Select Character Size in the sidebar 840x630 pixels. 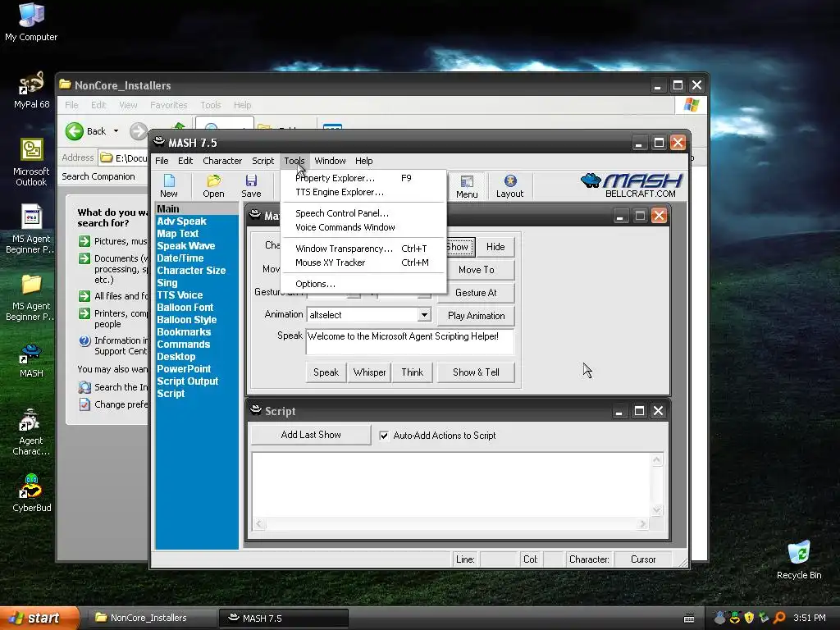[191, 271]
